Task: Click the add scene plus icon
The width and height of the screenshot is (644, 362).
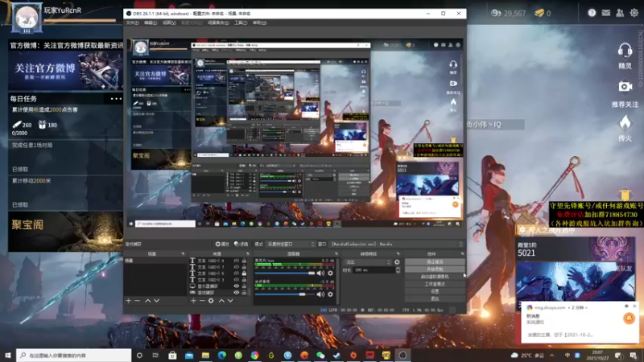Action: tap(127, 300)
